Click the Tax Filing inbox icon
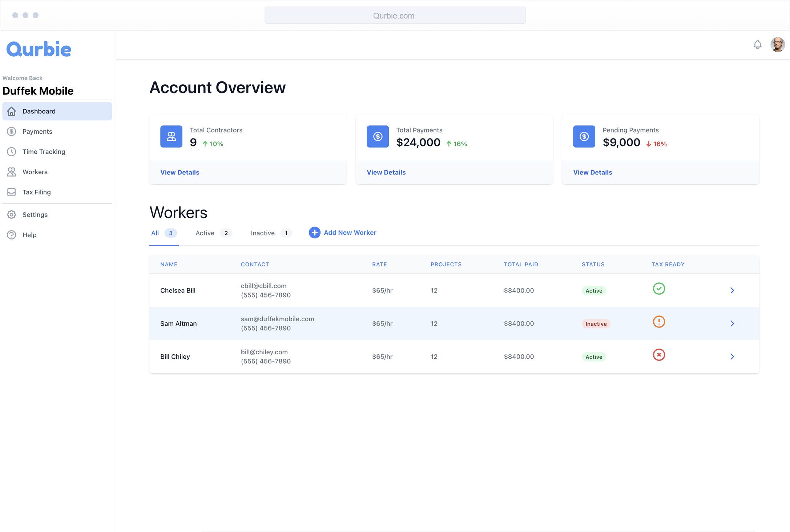 12,192
